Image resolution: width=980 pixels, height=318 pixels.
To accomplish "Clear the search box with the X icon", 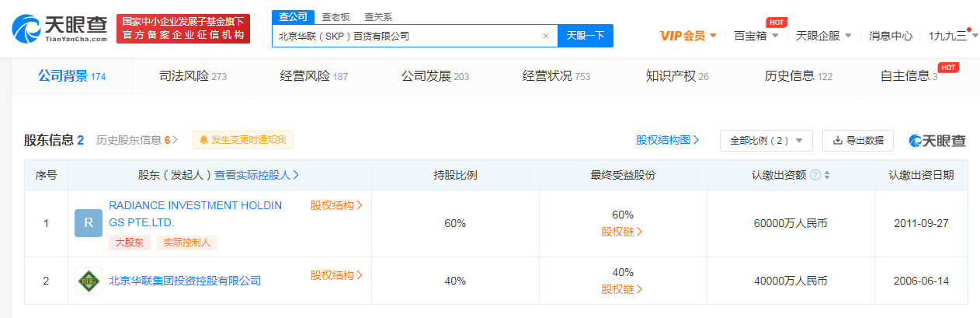I will click(x=546, y=36).
